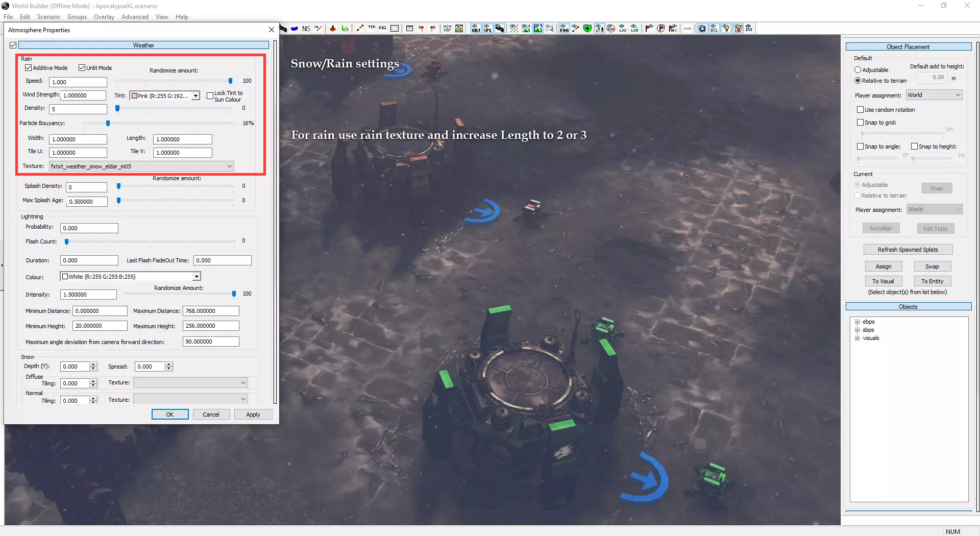This screenshot has height=536, width=980.
Task: Click the To Entity button
Action: tap(933, 281)
